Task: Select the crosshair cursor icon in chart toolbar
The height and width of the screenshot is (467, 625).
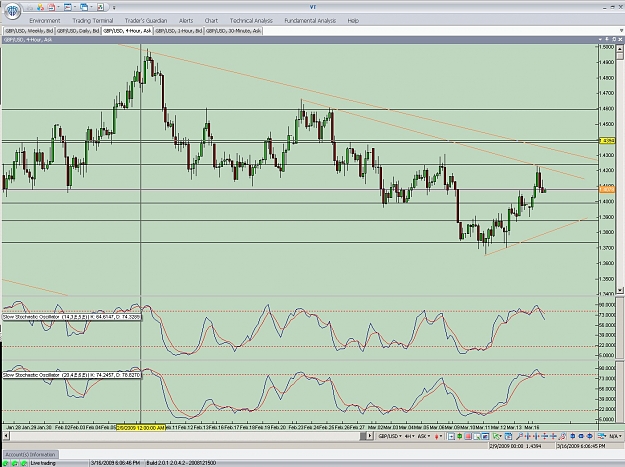Action: pos(451,436)
